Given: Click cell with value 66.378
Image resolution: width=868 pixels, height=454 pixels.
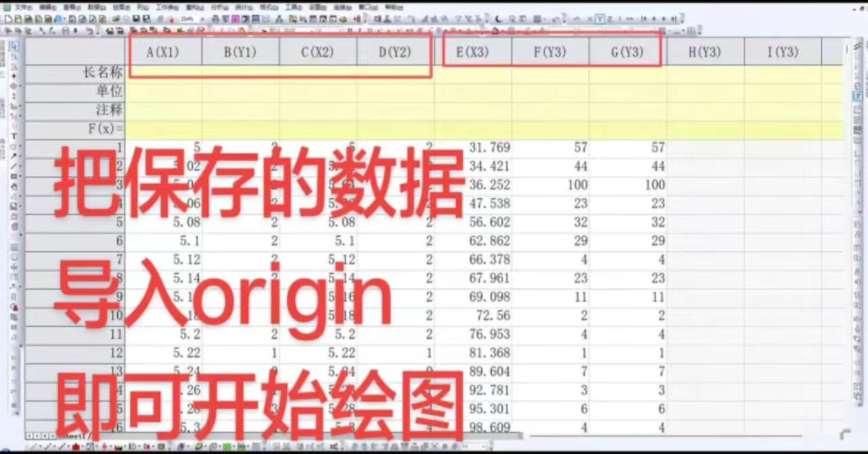Looking at the screenshot, I should pyautogui.click(x=473, y=260).
